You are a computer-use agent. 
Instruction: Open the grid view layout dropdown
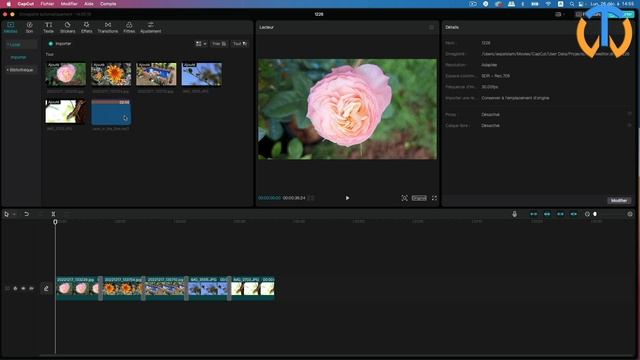pos(201,44)
